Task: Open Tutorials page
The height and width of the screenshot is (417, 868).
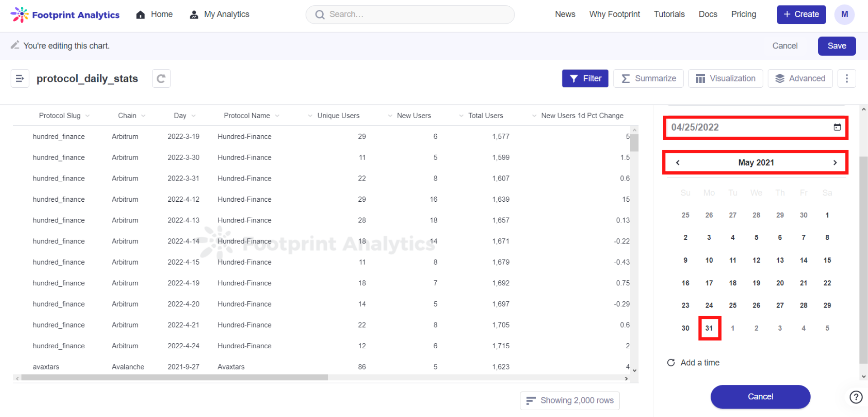Action: point(669,14)
